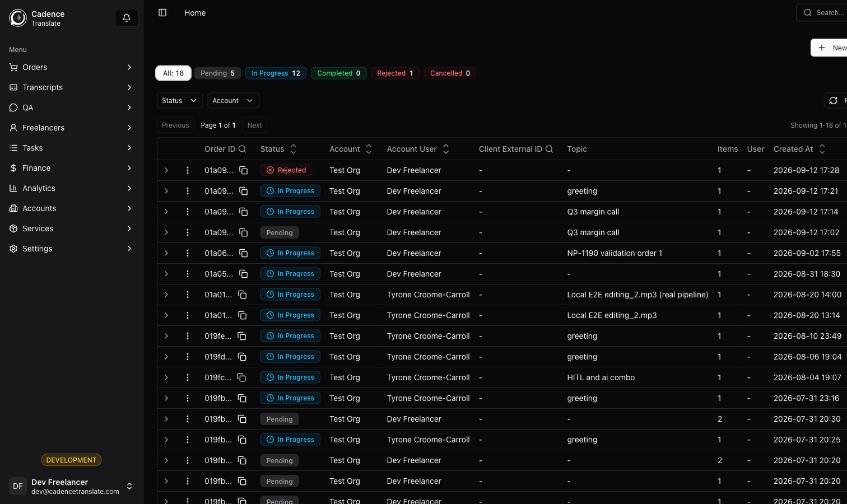847x504 pixels.
Task: Expand the Transcripts menu
Action: coord(72,87)
